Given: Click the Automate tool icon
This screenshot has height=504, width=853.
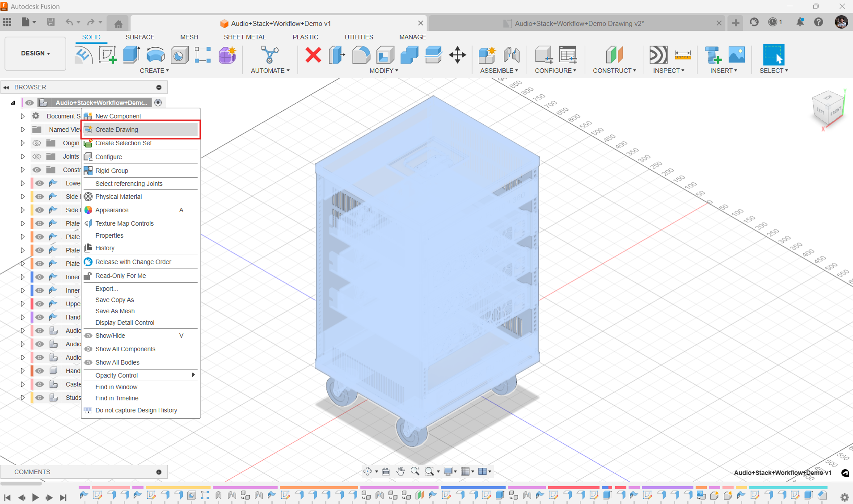Looking at the screenshot, I should click(270, 55).
